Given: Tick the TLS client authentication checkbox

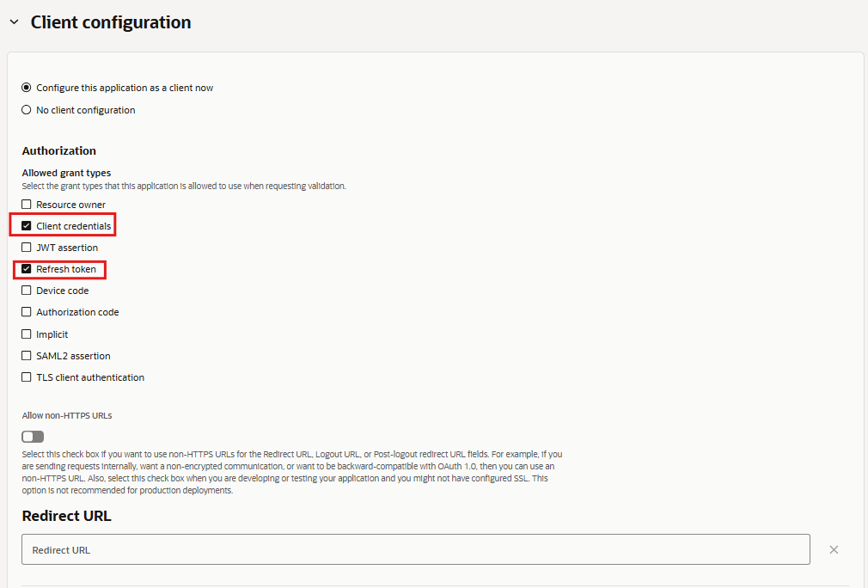Looking at the screenshot, I should point(27,377).
